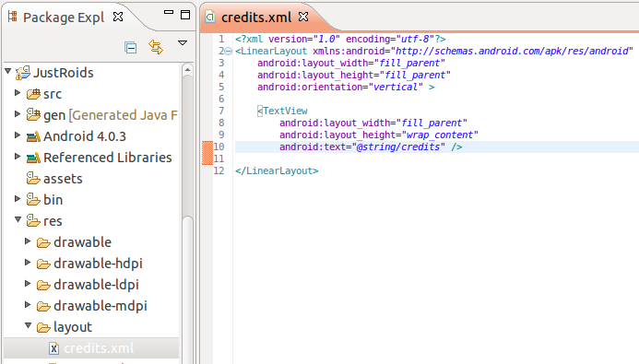Expand the gen folder

click(18, 113)
